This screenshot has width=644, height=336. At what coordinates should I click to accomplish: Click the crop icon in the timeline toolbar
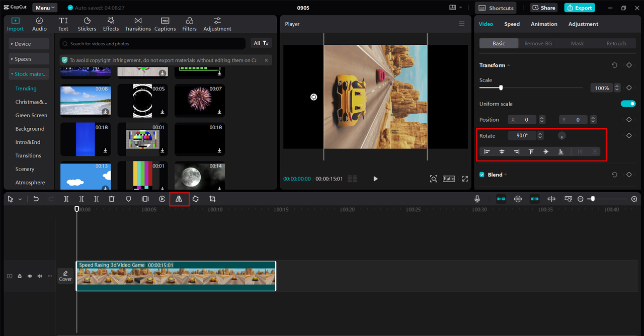pos(212,199)
